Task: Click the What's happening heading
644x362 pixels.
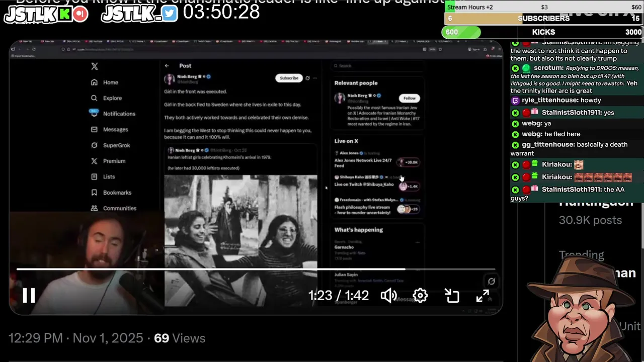Action: click(x=359, y=230)
